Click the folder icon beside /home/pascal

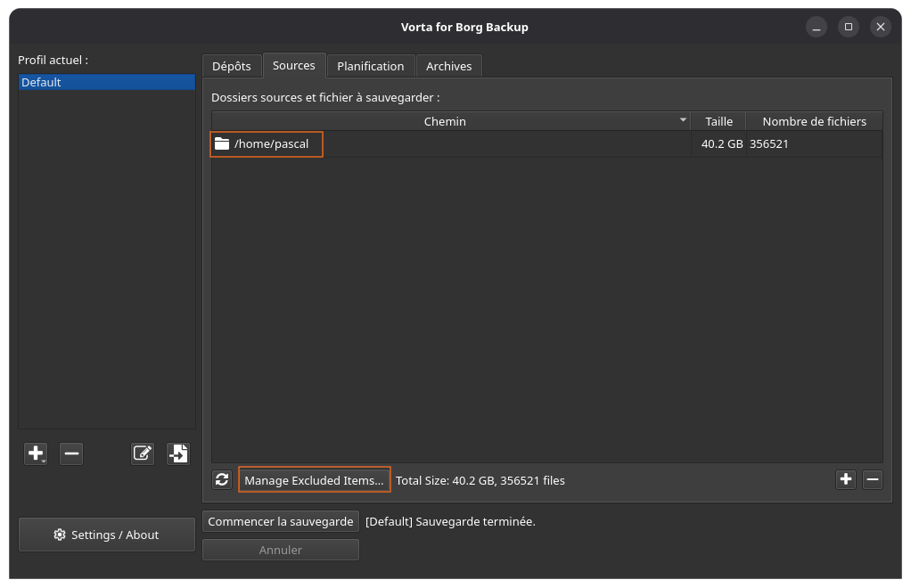coord(222,143)
